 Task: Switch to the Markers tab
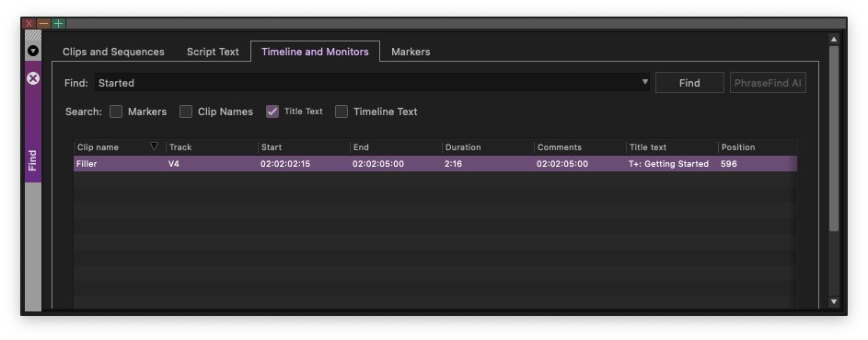tap(411, 52)
